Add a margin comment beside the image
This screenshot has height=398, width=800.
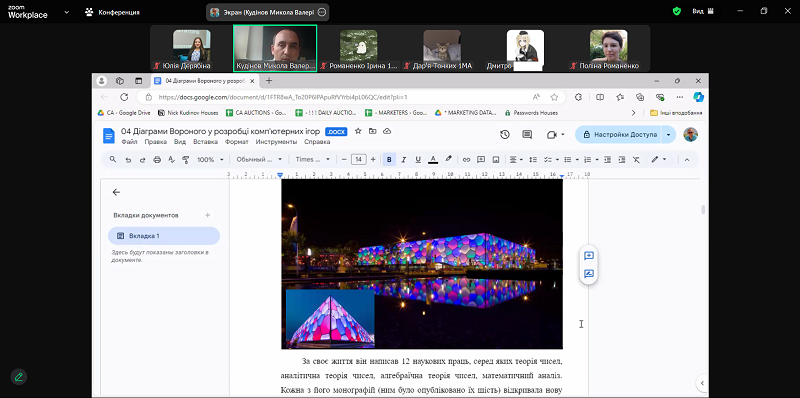click(x=589, y=256)
